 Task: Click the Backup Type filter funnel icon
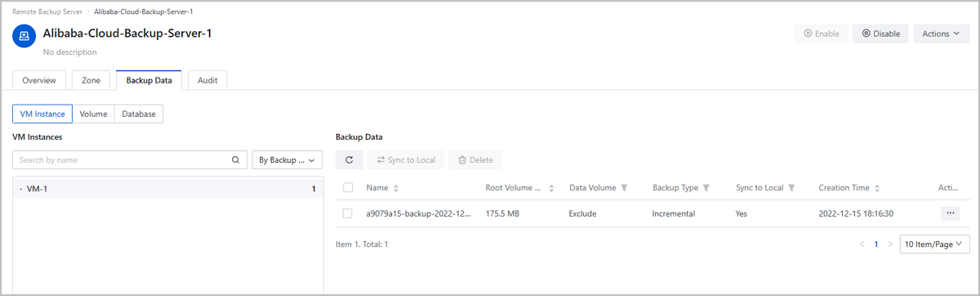(x=706, y=188)
